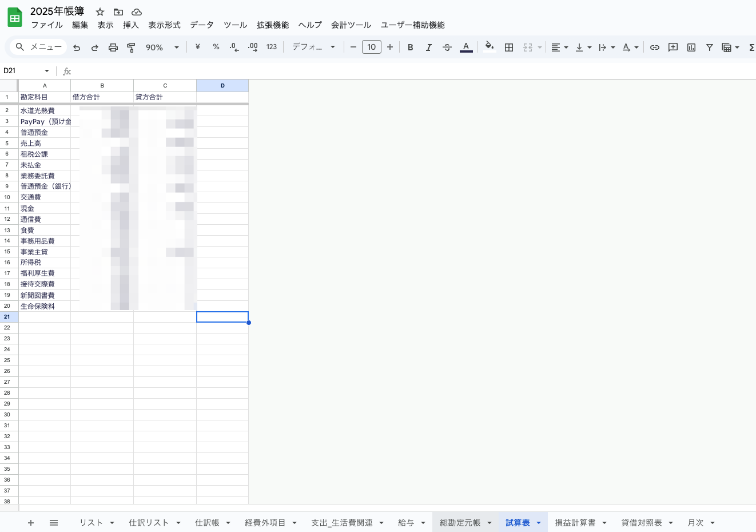The width and height of the screenshot is (756, 532).
Task: Apply strikethrough to the selected cell
Action: [x=447, y=47]
